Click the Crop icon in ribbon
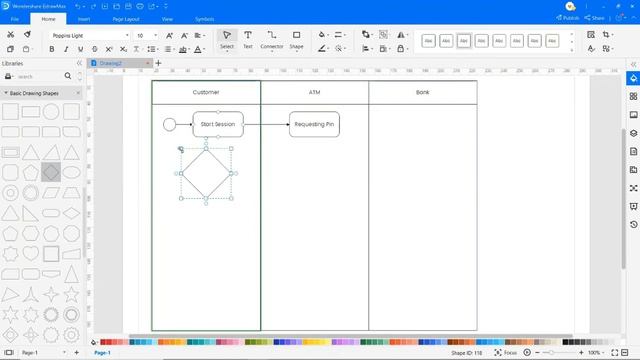Image resolution: width=640 pixels, height=360 pixels. click(607, 35)
